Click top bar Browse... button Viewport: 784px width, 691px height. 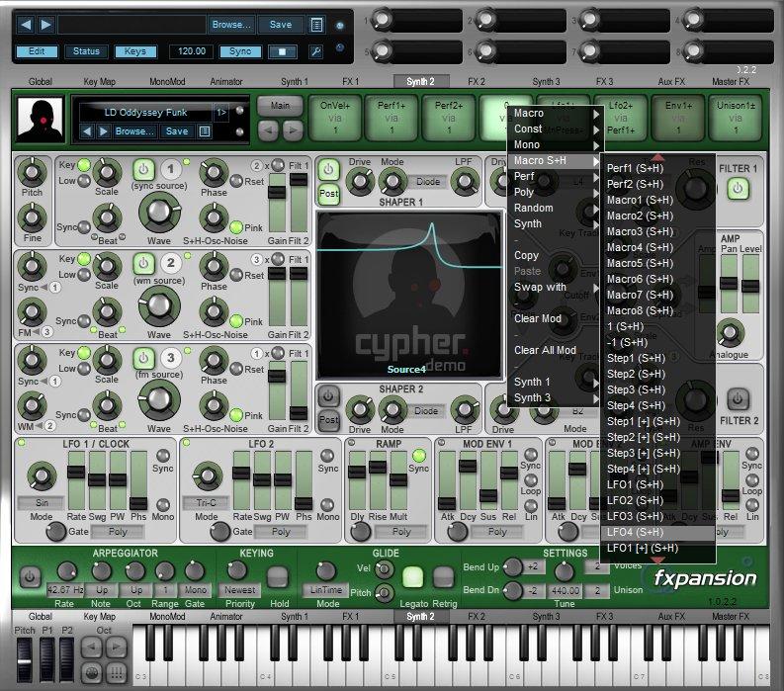(231, 25)
